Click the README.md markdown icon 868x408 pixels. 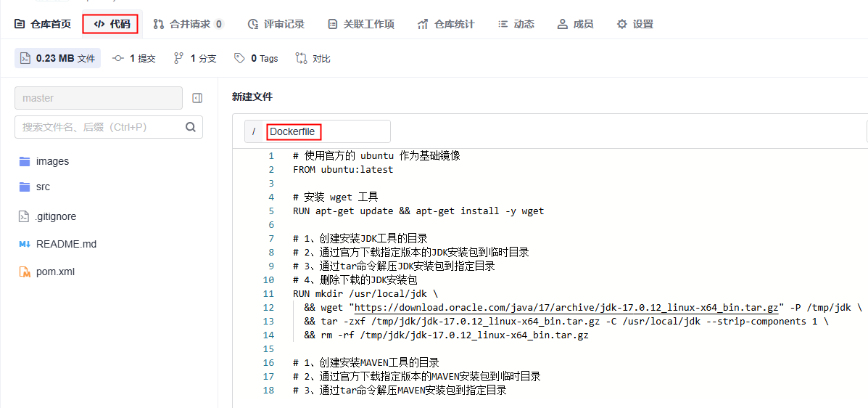tap(25, 244)
